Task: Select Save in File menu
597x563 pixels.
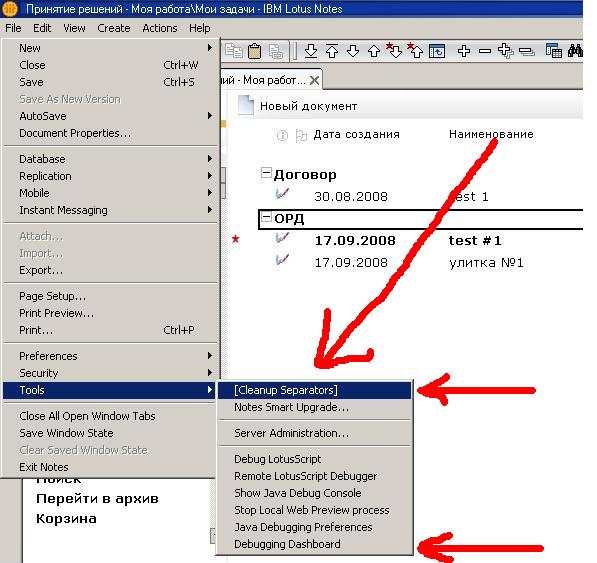Action: [110, 82]
